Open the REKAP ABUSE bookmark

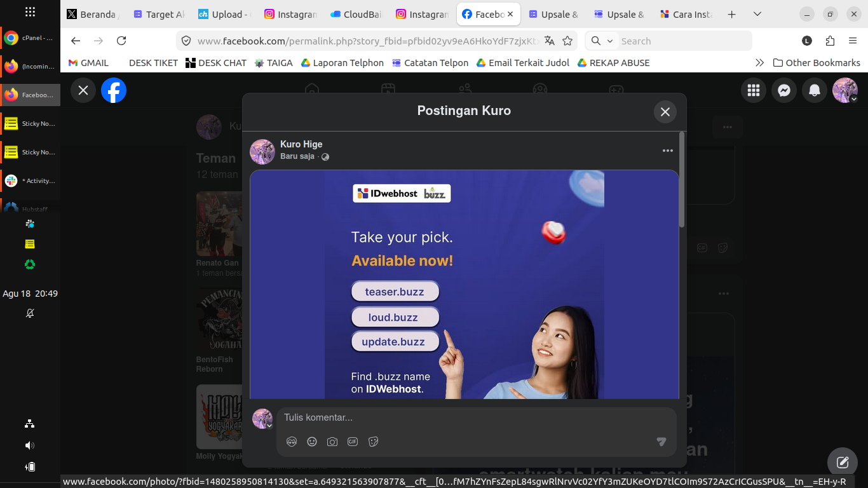(613, 63)
